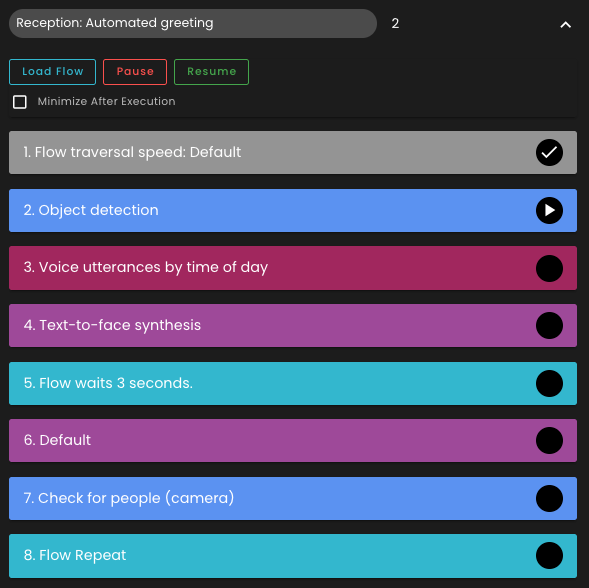Click the play icon on Object detection step
The width and height of the screenshot is (589, 588).
tap(549, 210)
